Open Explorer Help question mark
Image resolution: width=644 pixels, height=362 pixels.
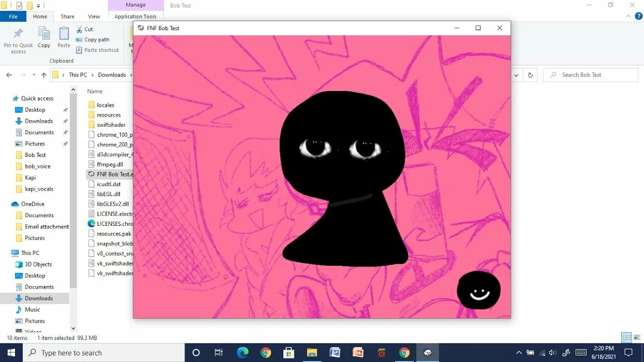pyautogui.click(x=639, y=17)
